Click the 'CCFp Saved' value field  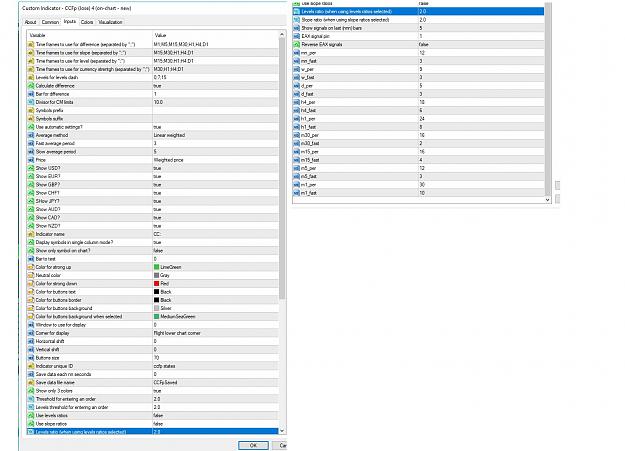coord(215,382)
